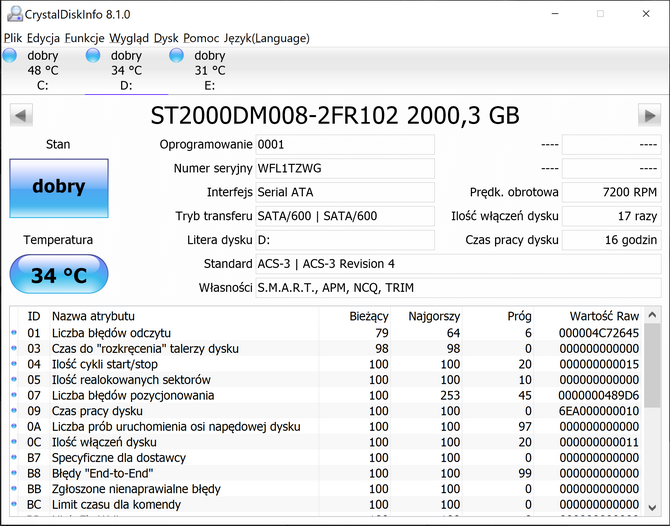Select the 'Limit czasu dla komendy' row
The width and height of the screenshot is (670, 526).
326,504
